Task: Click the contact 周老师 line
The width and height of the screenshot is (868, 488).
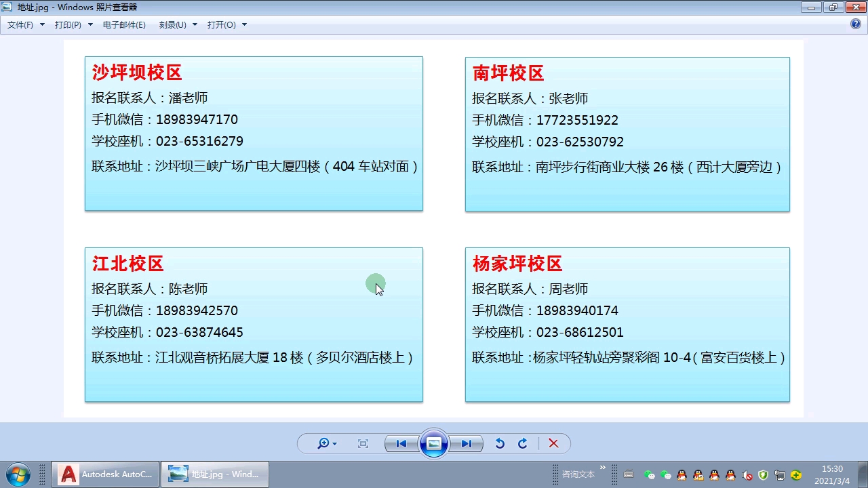Action: pyautogui.click(x=530, y=289)
